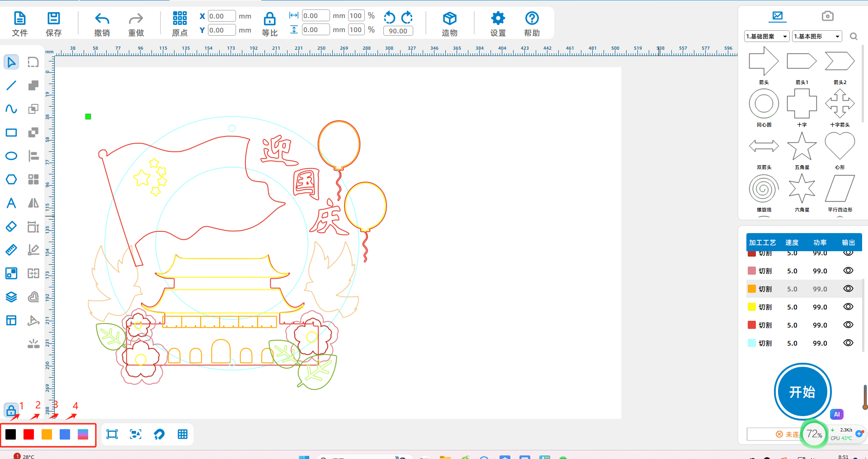This screenshot has width=868, height=459.
Task: Toggle visibility of the pink 切割 layer
Action: coord(848,271)
